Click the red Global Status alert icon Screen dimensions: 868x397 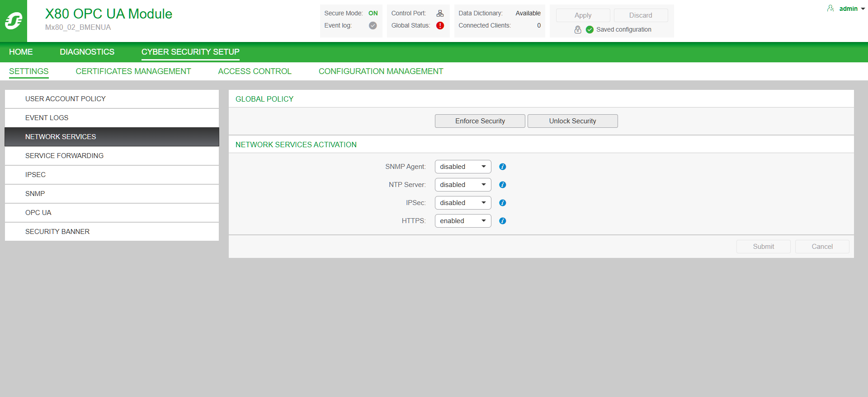point(440,26)
